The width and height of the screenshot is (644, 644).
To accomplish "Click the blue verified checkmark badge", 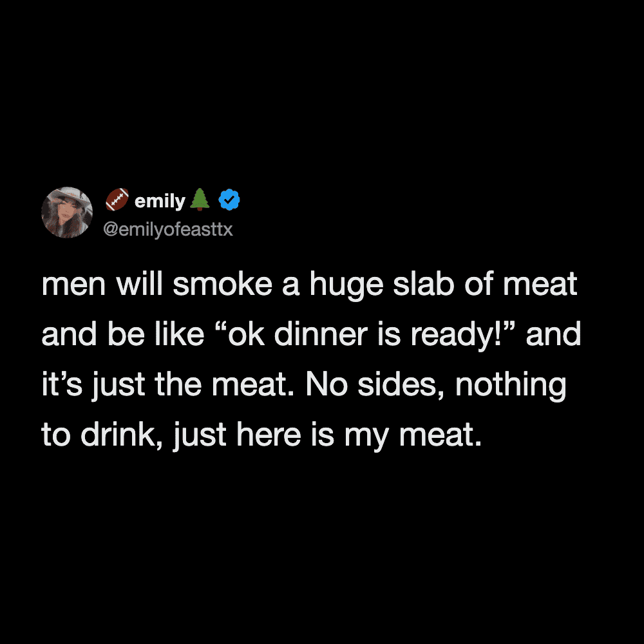I will point(229,201).
